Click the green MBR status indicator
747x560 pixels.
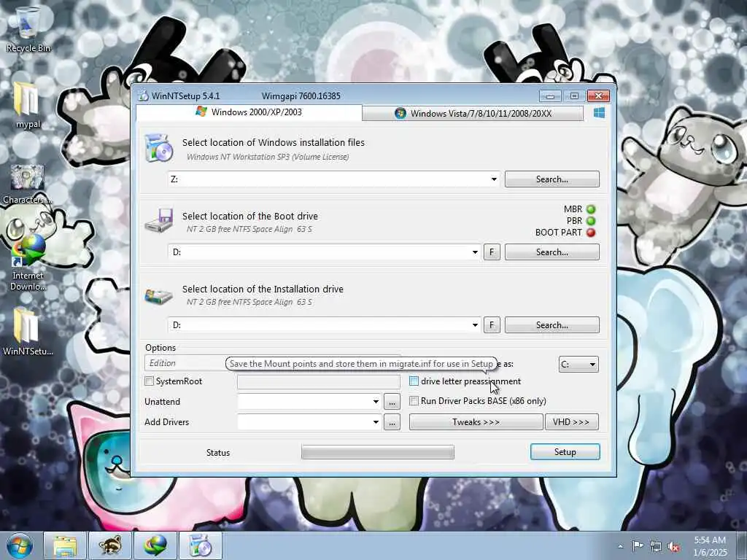click(591, 209)
